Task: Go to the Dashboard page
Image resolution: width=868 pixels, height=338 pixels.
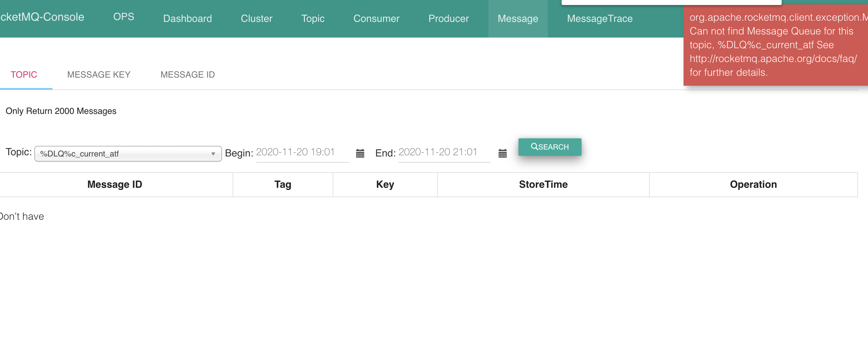Action: click(x=187, y=18)
